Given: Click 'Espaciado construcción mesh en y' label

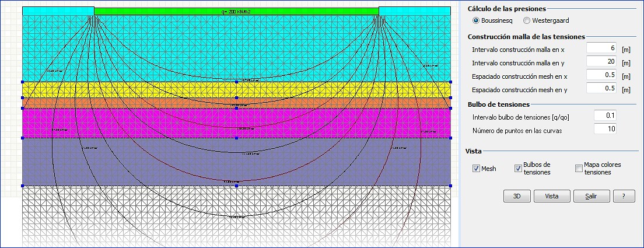Looking at the screenshot, I should (x=520, y=89).
